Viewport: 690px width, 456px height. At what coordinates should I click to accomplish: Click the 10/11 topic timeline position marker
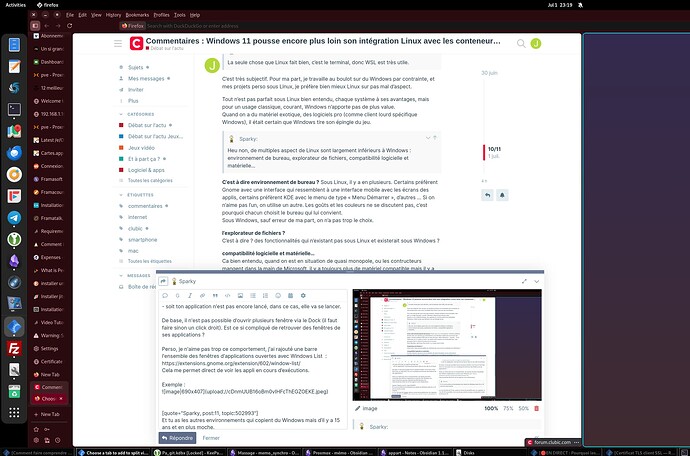pyautogui.click(x=494, y=149)
